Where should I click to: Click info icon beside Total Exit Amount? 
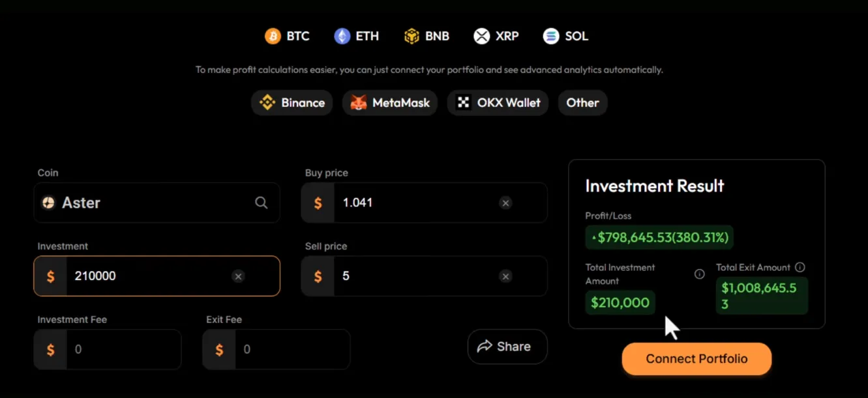[800, 267]
